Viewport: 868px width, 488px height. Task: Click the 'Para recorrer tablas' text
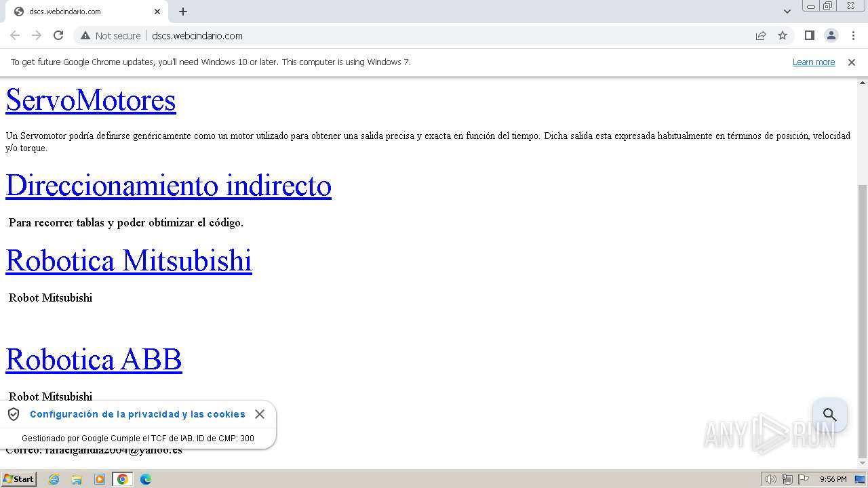pos(126,222)
